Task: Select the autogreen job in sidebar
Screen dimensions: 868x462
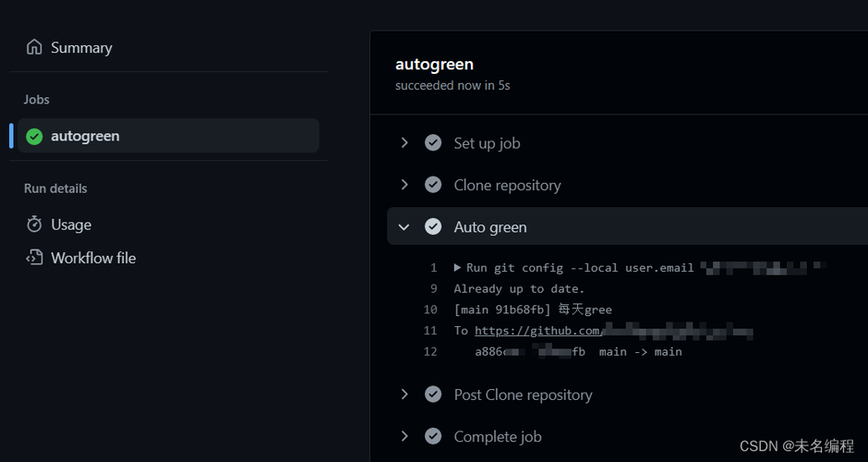Action: pyautogui.click(x=85, y=136)
